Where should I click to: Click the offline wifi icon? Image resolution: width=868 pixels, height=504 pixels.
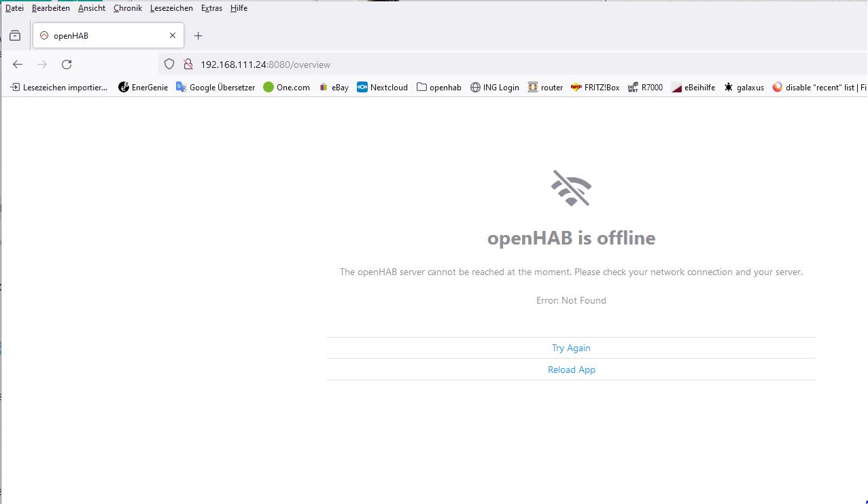coord(571,188)
